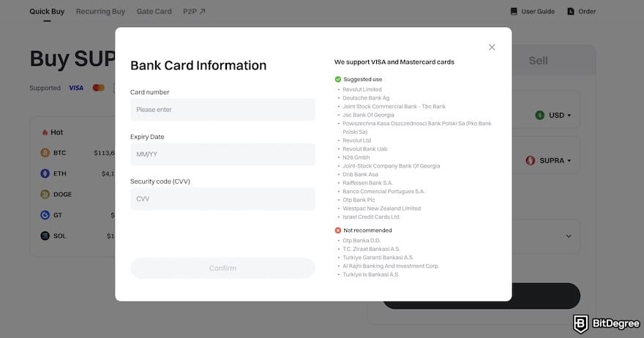Open the Recurring Buy tab
644x338 pixels.
(101, 12)
